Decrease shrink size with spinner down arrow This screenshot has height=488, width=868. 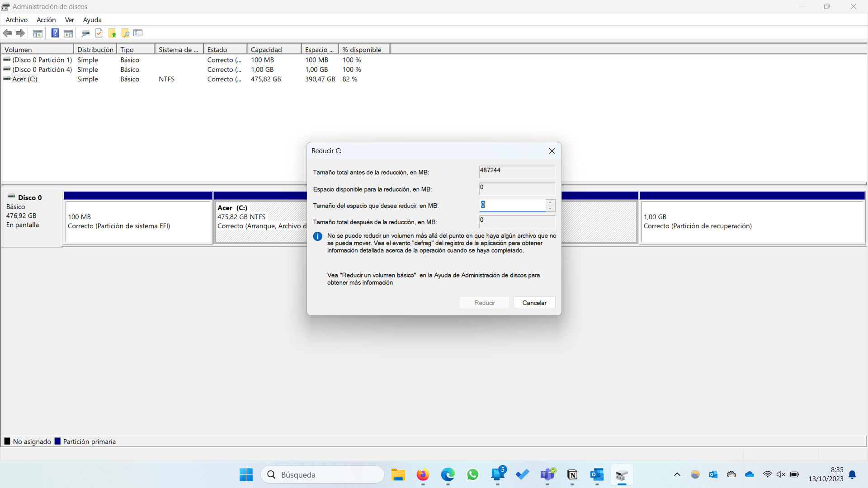pyautogui.click(x=550, y=208)
